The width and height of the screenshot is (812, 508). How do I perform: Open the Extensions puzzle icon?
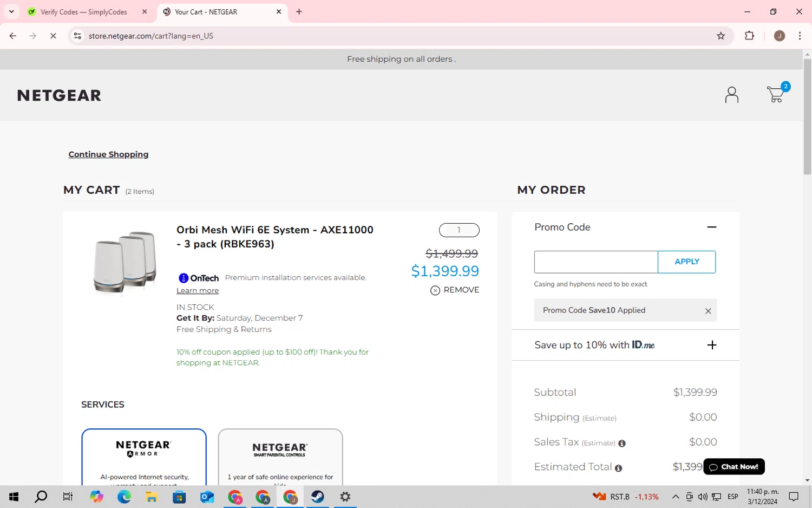749,36
